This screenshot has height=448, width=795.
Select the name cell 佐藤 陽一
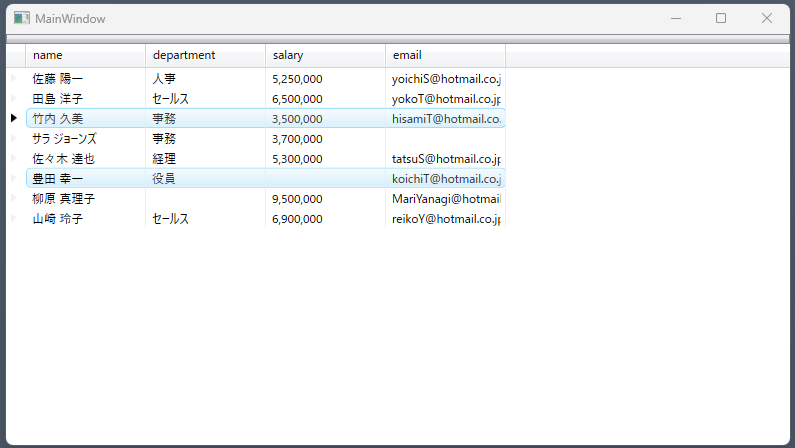click(x=86, y=79)
